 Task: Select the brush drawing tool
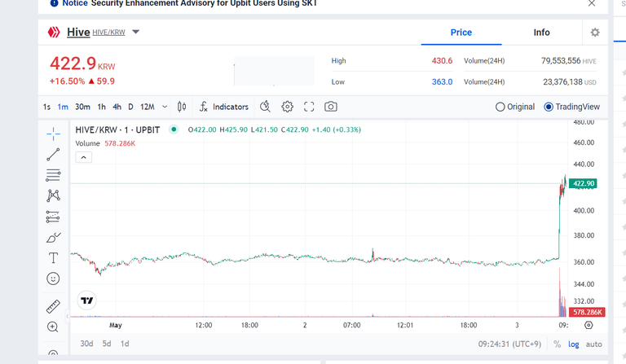point(53,238)
